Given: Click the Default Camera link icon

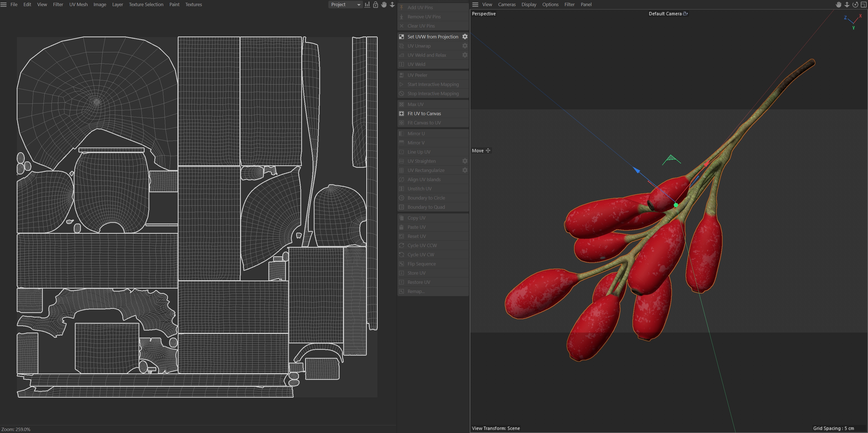Looking at the screenshot, I should coord(685,13).
